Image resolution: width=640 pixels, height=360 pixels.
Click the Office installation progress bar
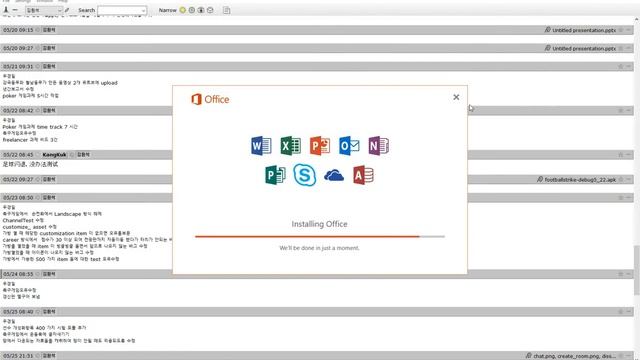[x=320, y=236]
